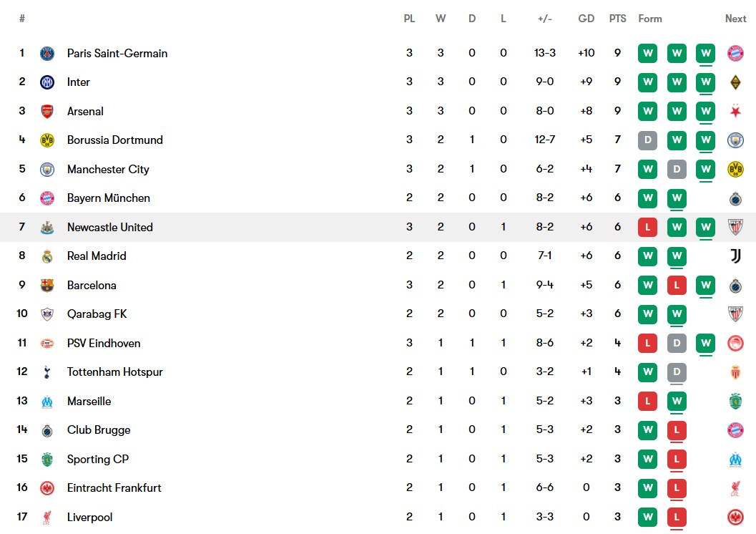Viewport: 756px width, 534px height.
Task: Open the Bayern München team link
Action: click(x=108, y=198)
